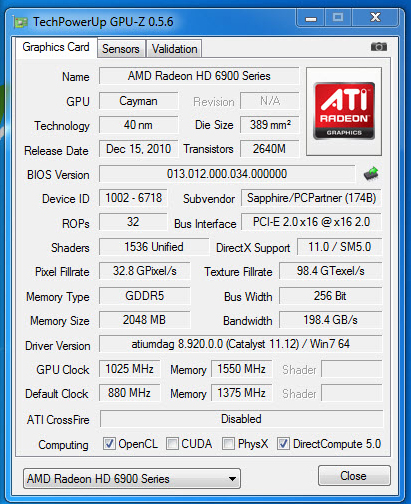The height and width of the screenshot is (504, 411).
Task: Click the ROPs value 32
Action: pyautogui.click(x=133, y=222)
